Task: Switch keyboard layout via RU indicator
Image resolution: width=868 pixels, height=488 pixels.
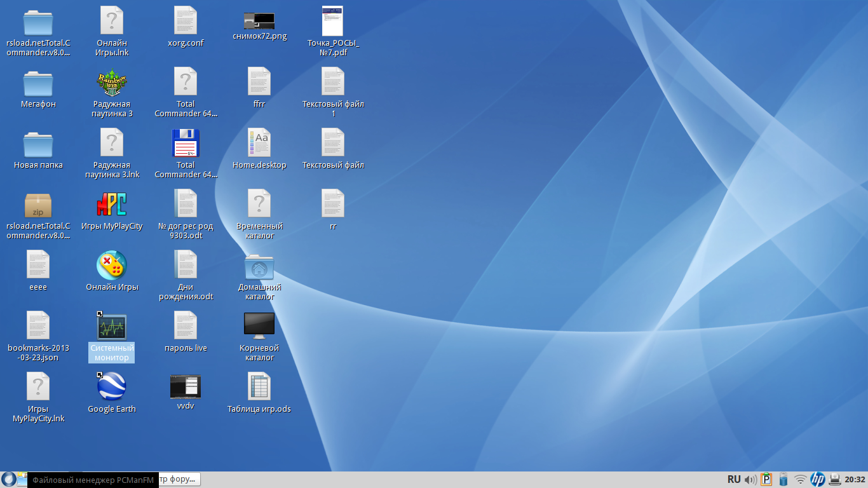Action: coord(734,480)
